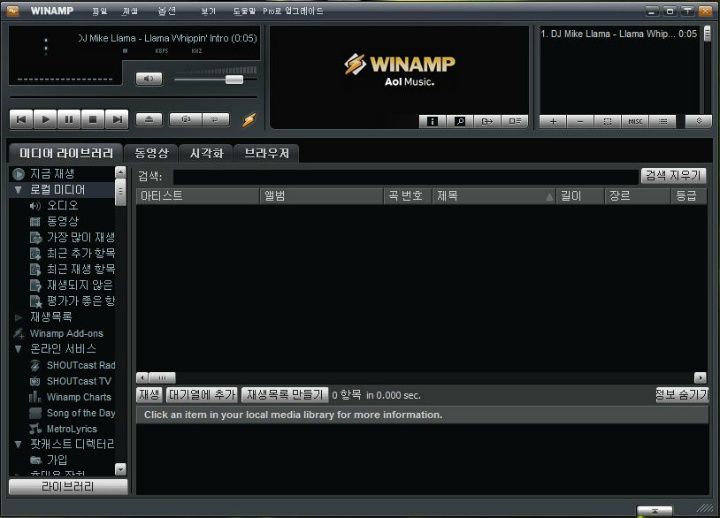
Task: Open Song of the Day
Action: (x=80, y=413)
